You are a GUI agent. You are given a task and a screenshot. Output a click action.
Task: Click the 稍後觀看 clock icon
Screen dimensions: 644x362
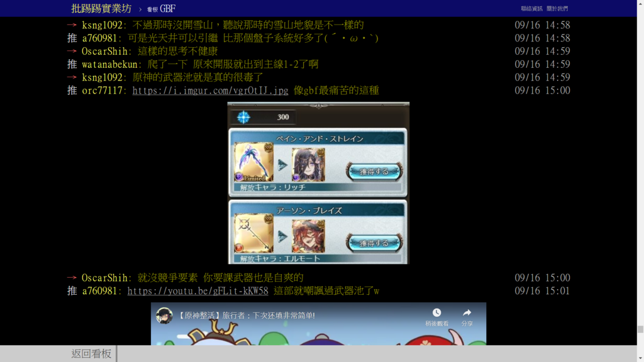tap(436, 313)
